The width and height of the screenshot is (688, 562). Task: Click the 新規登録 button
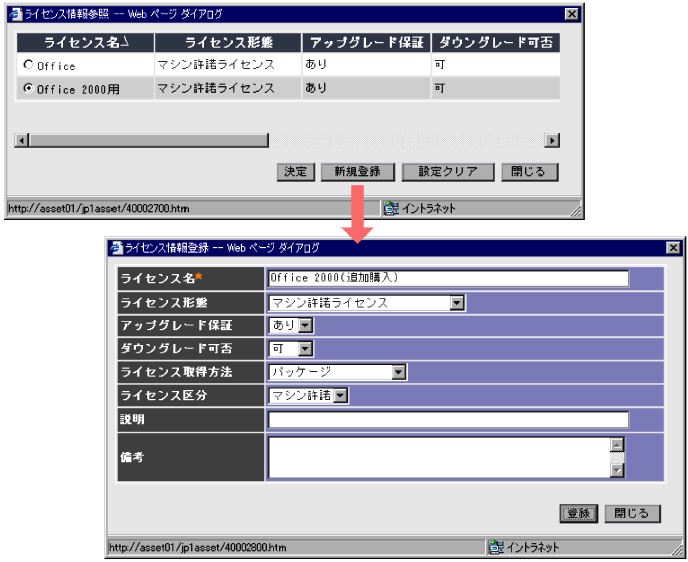click(358, 172)
